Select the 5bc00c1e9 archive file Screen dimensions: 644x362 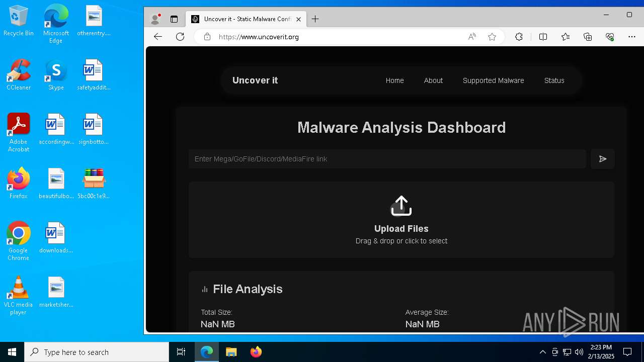click(94, 184)
